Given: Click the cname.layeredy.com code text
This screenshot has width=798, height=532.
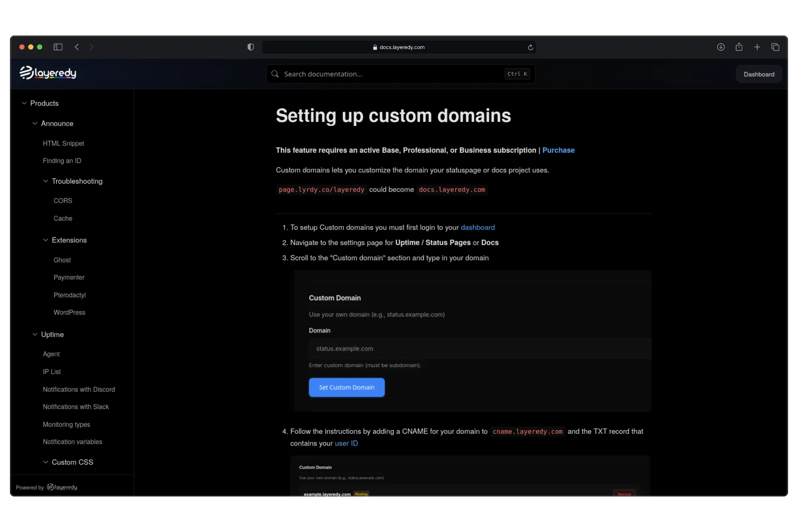Looking at the screenshot, I should pos(527,432).
